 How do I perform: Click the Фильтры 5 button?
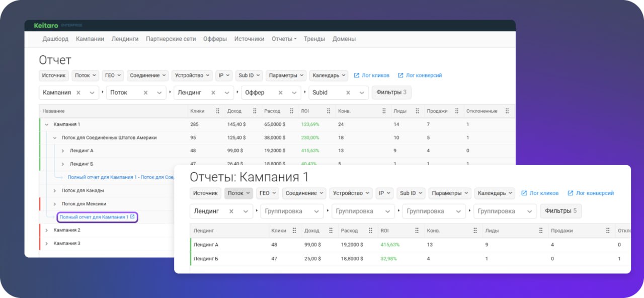561,211
